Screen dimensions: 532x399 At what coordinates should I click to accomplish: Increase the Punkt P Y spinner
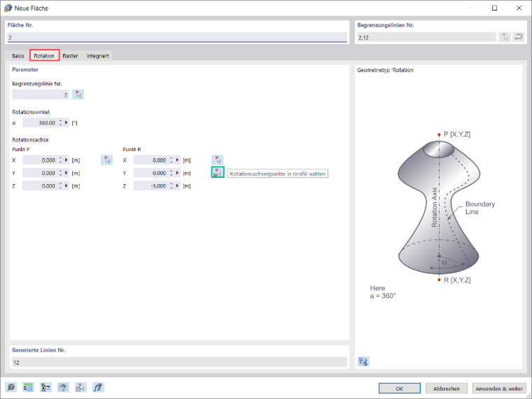60,171
